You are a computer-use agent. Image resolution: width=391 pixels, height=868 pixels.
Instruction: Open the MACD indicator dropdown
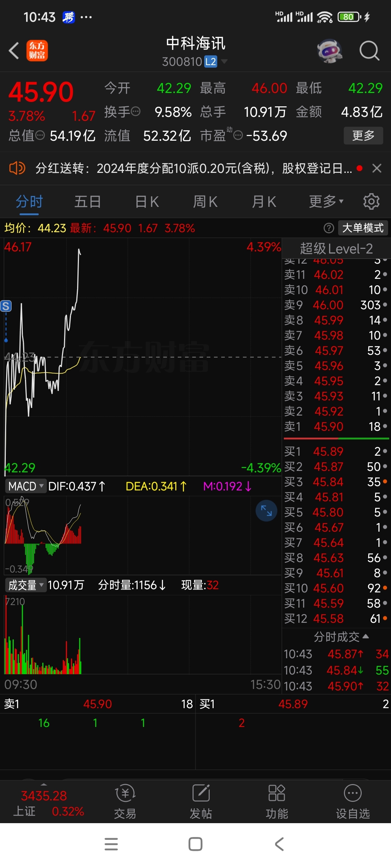[26, 486]
